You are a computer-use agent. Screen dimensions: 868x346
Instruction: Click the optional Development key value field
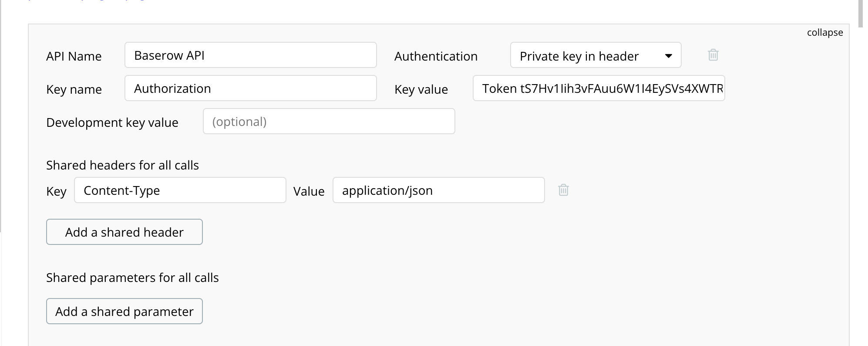point(329,122)
